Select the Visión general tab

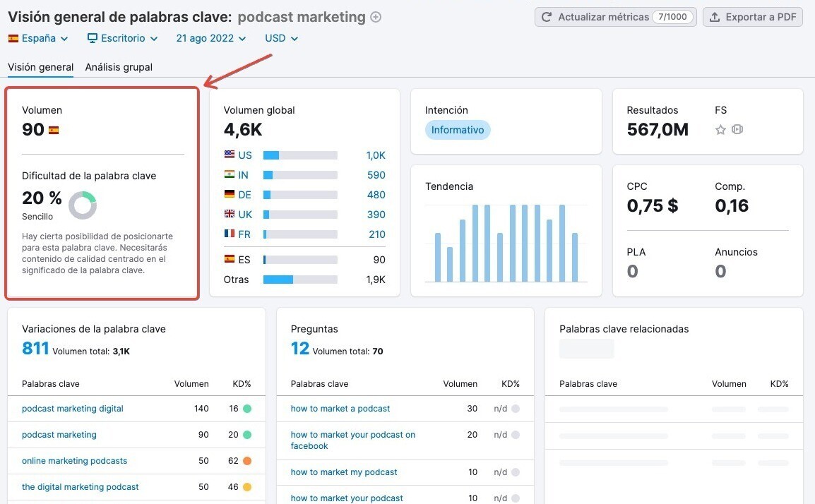point(40,67)
